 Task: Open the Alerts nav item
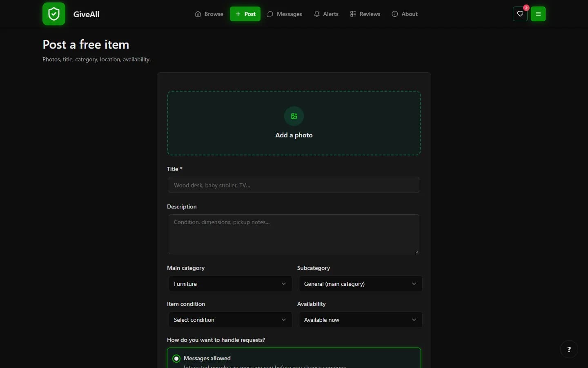tap(326, 14)
